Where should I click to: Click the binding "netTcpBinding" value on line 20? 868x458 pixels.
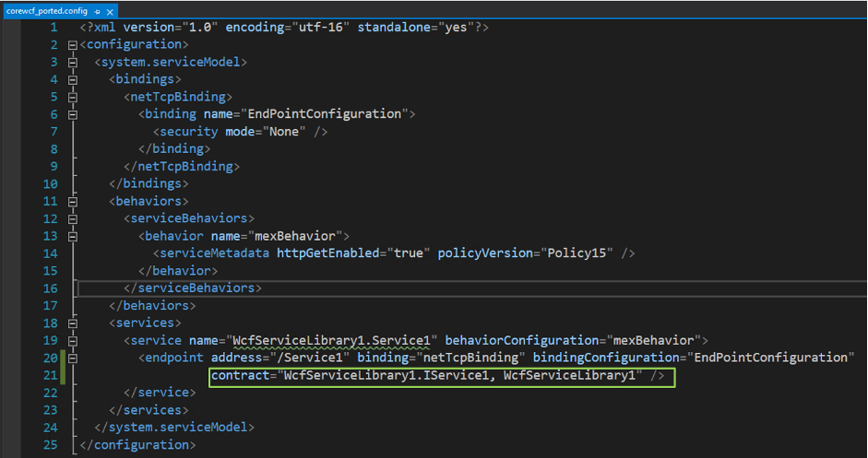(x=470, y=358)
